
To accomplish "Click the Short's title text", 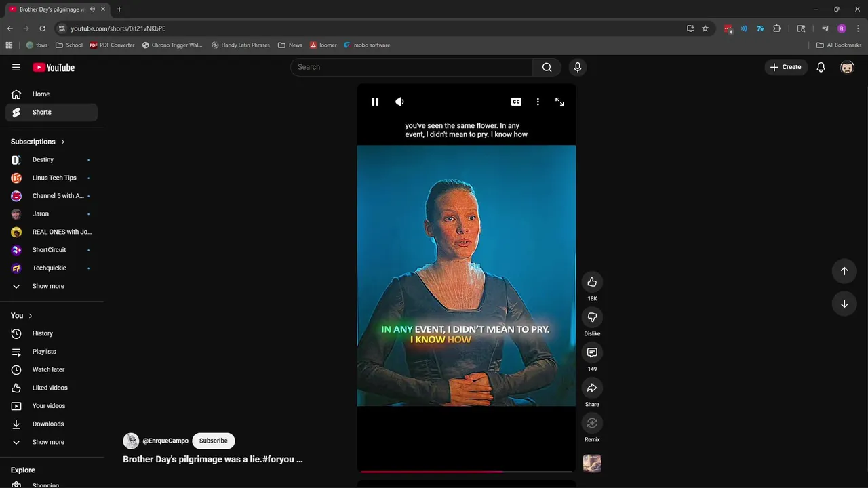I will coord(212,460).
